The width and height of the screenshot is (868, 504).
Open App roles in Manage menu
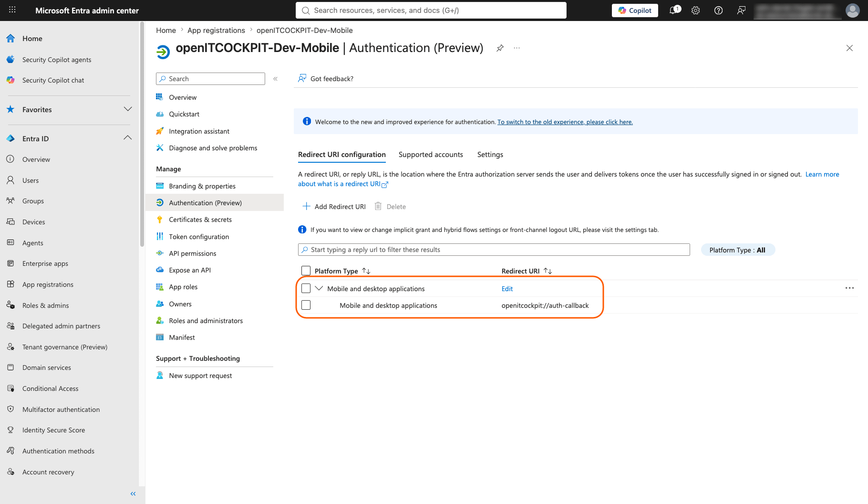tap(183, 287)
